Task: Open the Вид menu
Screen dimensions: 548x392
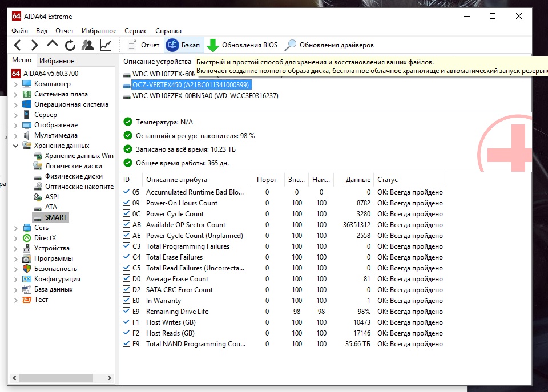Action: point(42,31)
